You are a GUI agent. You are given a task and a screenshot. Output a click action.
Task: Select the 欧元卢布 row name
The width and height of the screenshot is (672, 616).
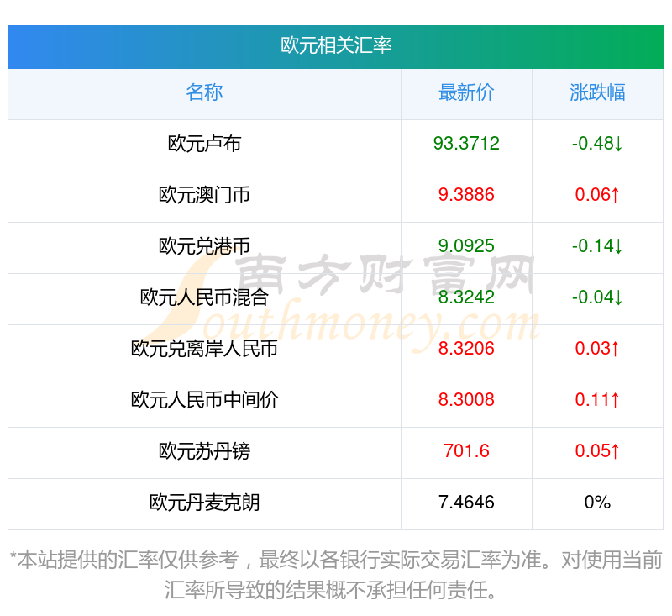(x=204, y=144)
